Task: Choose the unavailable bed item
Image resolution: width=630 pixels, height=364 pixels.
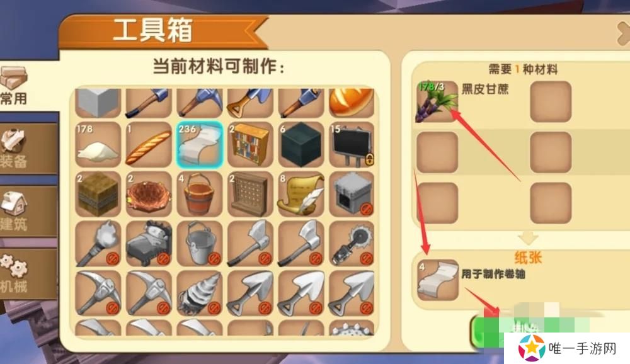Action: 149,244
